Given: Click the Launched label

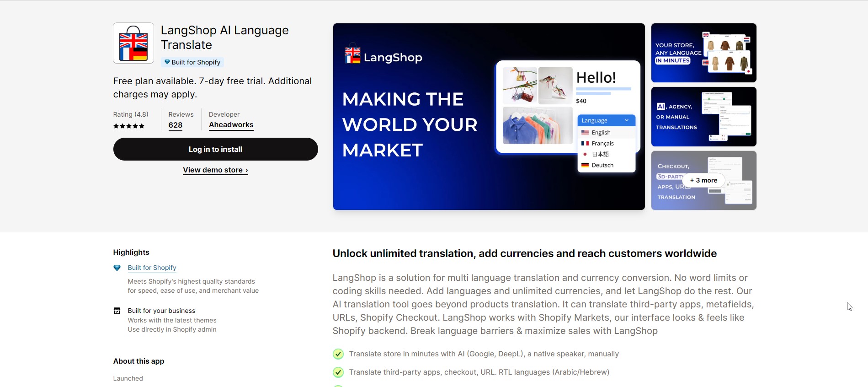Looking at the screenshot, I should tap(128, 378).
